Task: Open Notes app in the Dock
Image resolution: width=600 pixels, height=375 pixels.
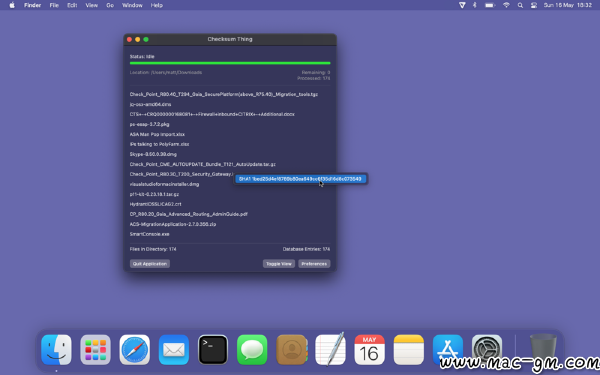Action: coord(409,349)
